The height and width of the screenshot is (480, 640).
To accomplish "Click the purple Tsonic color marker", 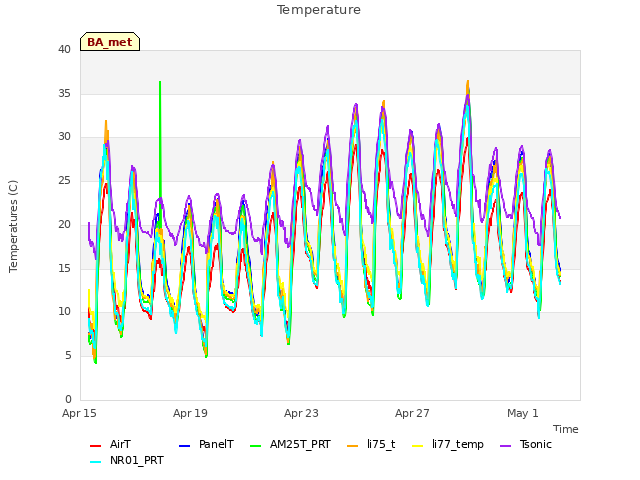I will [x=505, y=446].
